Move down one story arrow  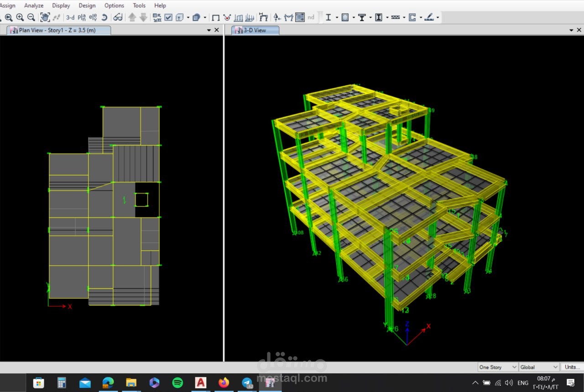point(143,17)
